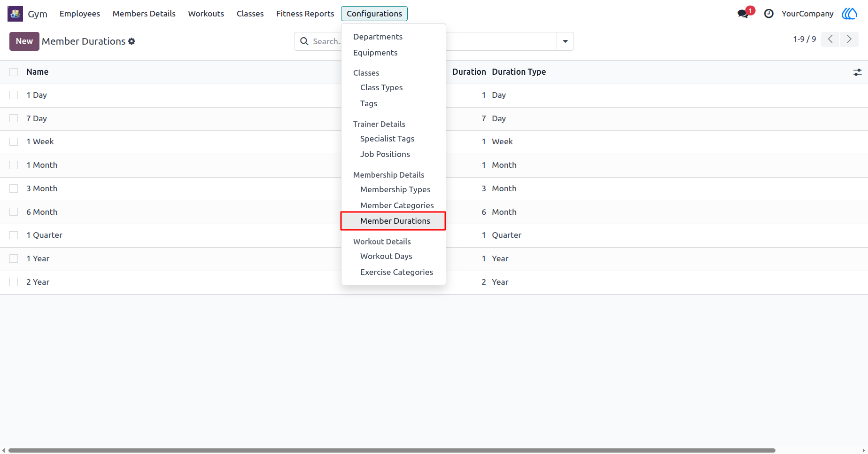The image size is (868, 454).
Task: Open the activities clock icon
Action: 769,14
